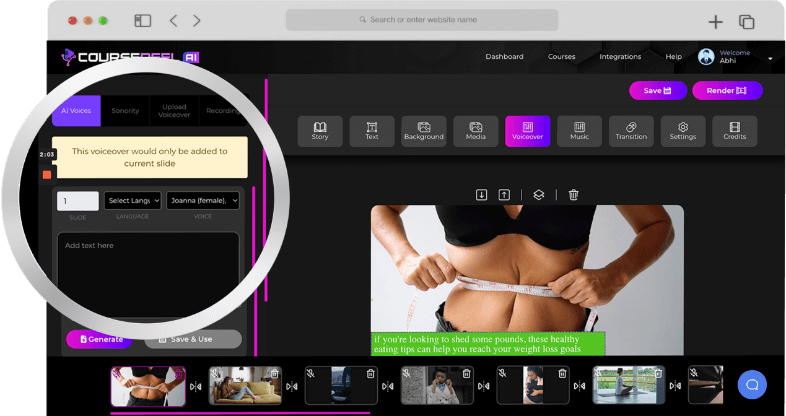Click the red stop square button
This screenshot has height=416, width=786.
[x=47, y=174]
